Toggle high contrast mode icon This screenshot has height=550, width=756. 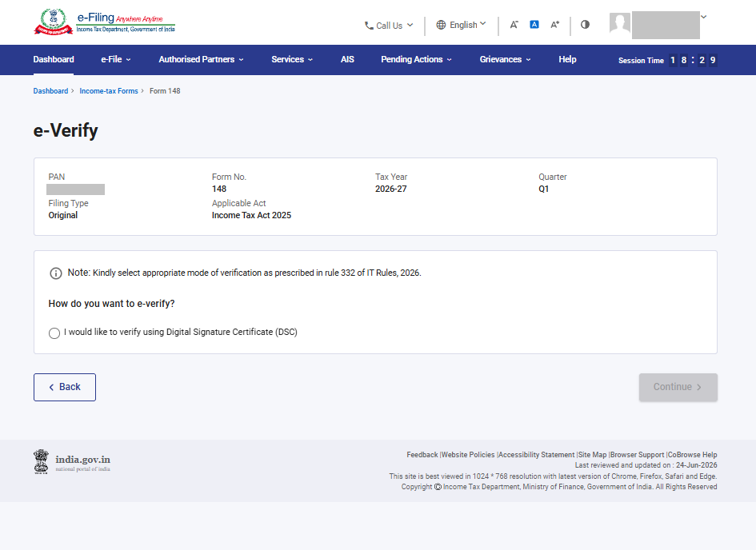coord(585,25)
